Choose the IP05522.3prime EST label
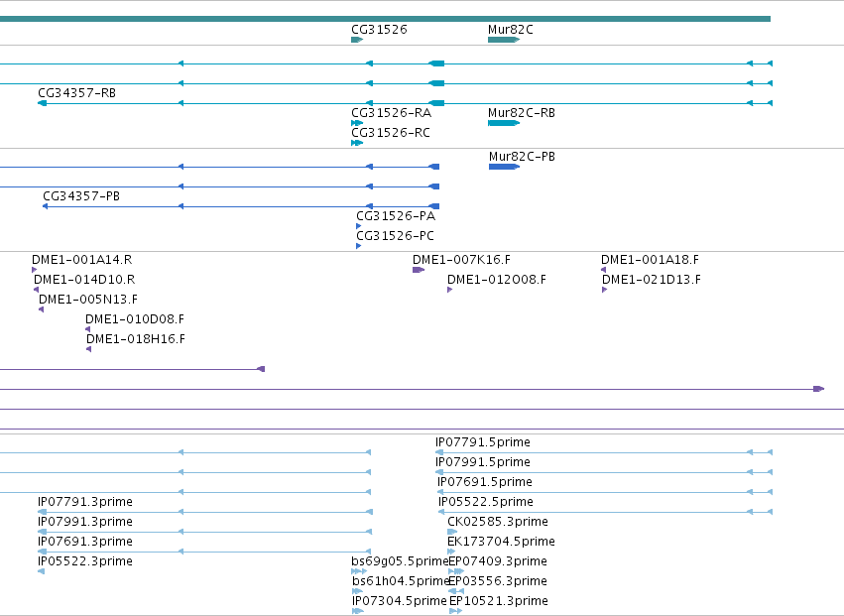This screenshot has height=616, width=844. (85, 561)
